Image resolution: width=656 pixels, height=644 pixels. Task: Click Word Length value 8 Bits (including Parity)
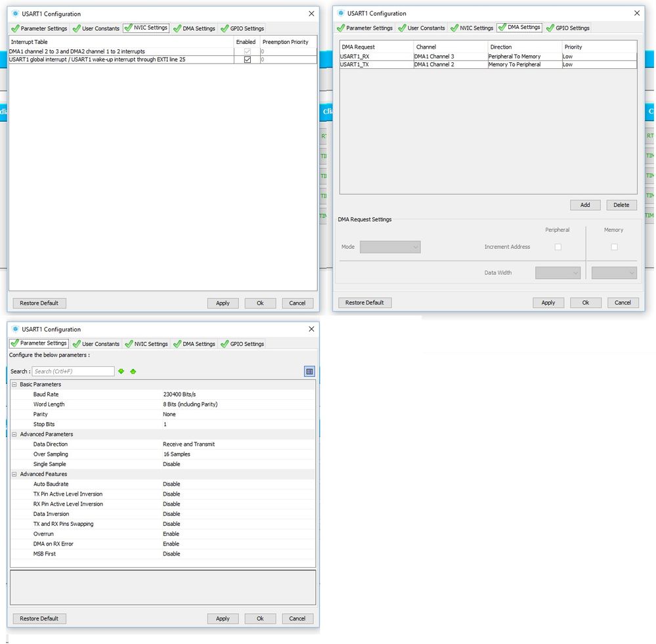click(190, 404)
